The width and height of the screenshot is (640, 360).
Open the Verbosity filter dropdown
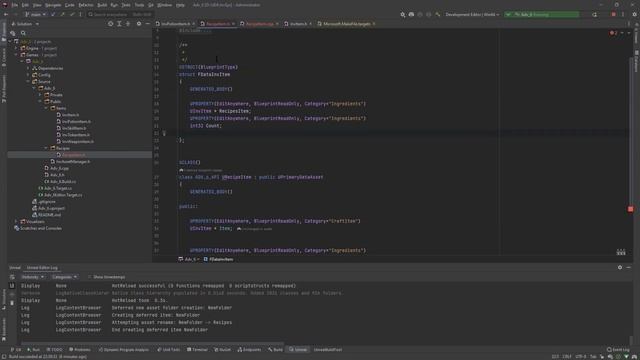(x=32, y=277)
